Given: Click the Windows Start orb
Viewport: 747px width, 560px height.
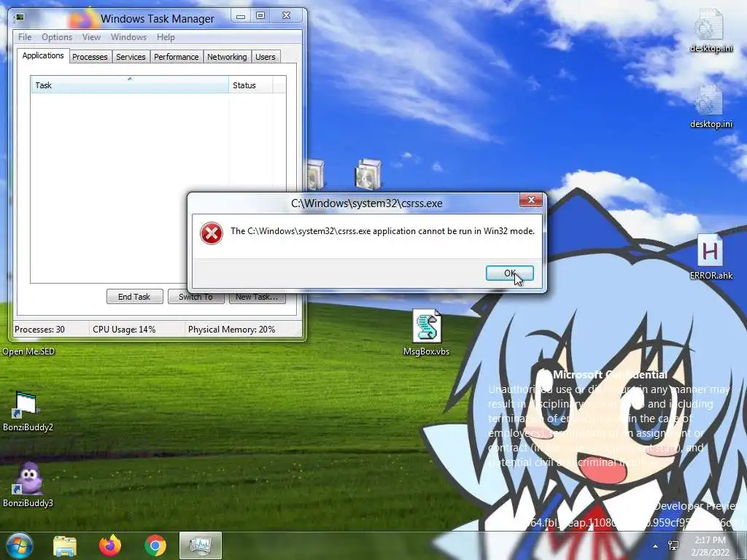Looking at the screenshot, I should coord(19,545).
